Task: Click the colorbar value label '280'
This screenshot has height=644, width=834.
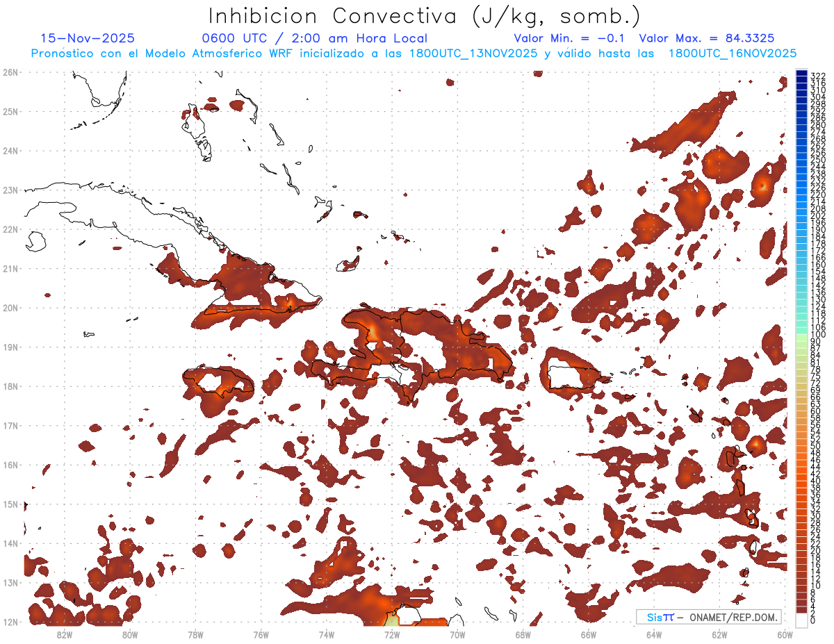Action: pyautogui.click(x=817, y=125)
